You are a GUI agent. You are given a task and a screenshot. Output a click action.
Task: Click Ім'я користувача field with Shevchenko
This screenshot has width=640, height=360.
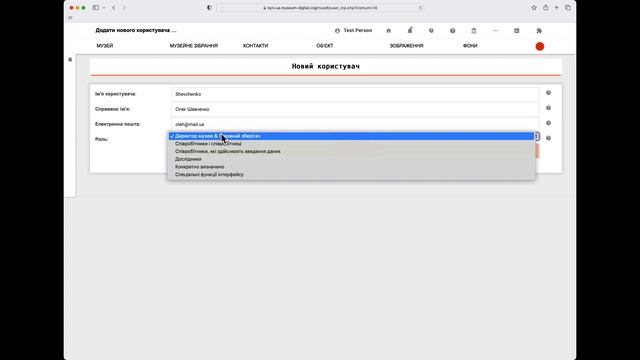tap(355, 94)
